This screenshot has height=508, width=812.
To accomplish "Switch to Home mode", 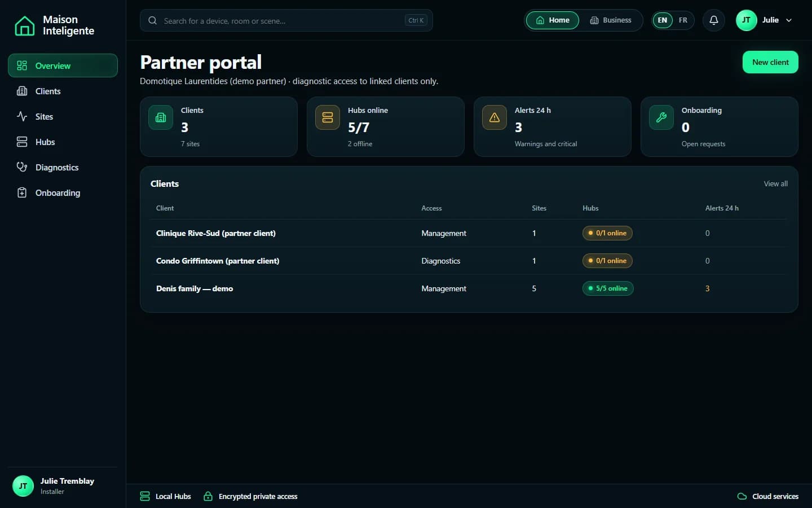I will (x=553, y=20).
